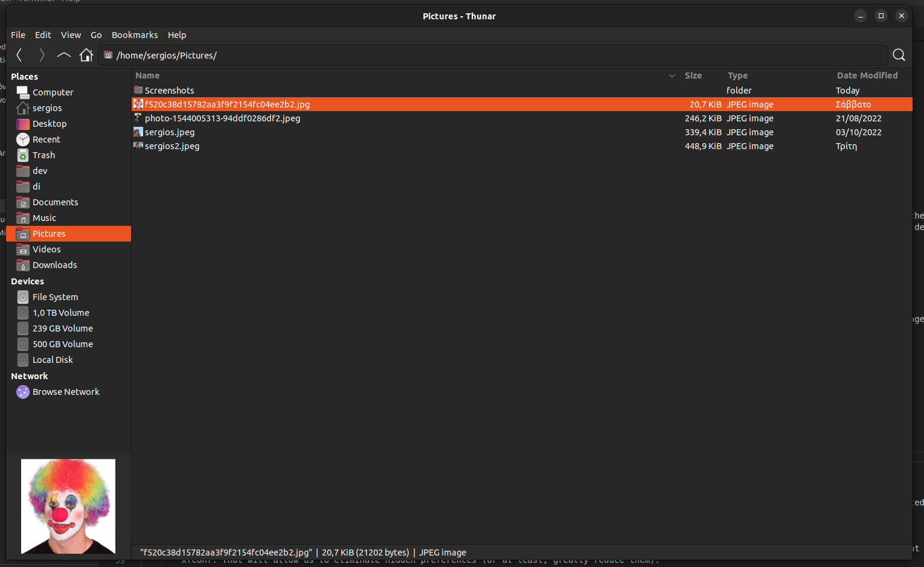
Task: Maximize the Thunar window
Action: (x=881, y=16)
